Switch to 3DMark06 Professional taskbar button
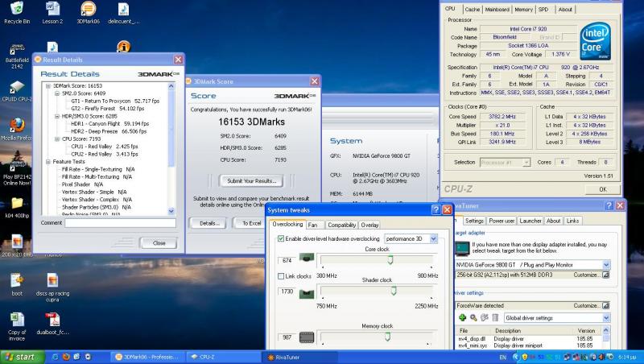The image size is (644, 364). pyautogui.click(x=148, y=357)
